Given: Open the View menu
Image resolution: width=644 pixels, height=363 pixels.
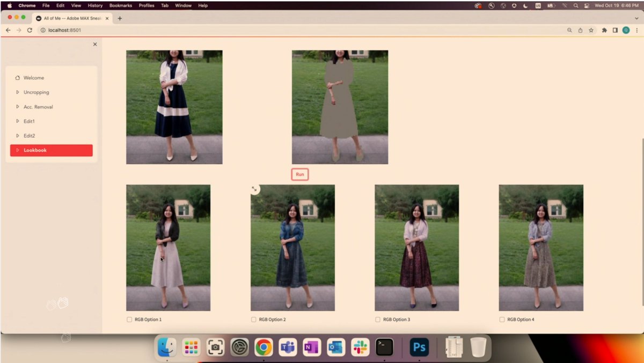Looking at the screenshot, I should [x=76, y=5].
